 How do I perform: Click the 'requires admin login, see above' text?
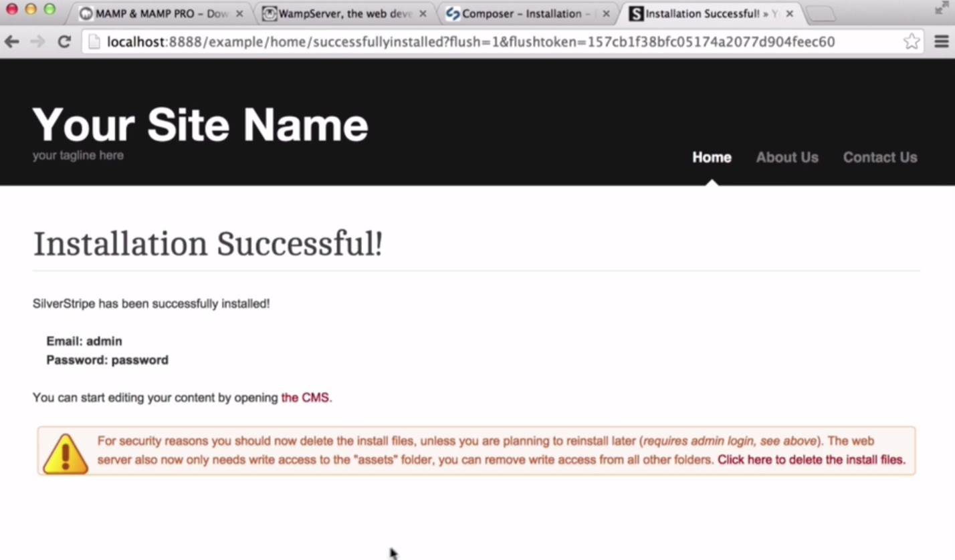click(730, 441)
